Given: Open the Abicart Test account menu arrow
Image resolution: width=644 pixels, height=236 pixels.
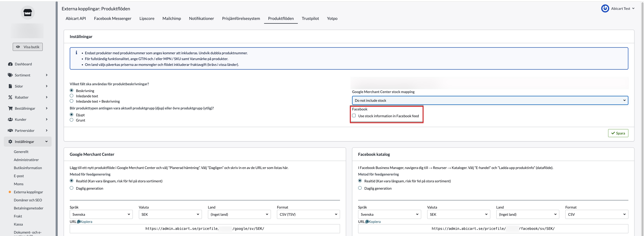Looking at the screenshot, I should (x=633, y=8).
